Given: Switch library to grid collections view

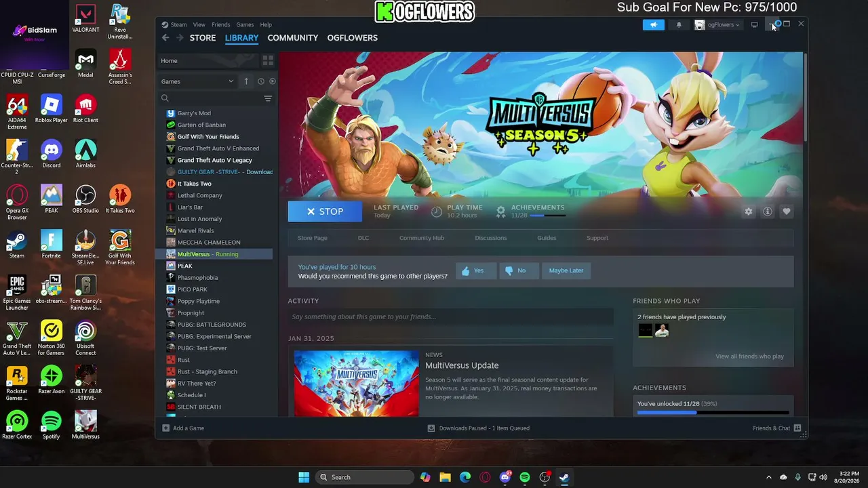Looking at the screenshot, I should (x=268, y=60).
